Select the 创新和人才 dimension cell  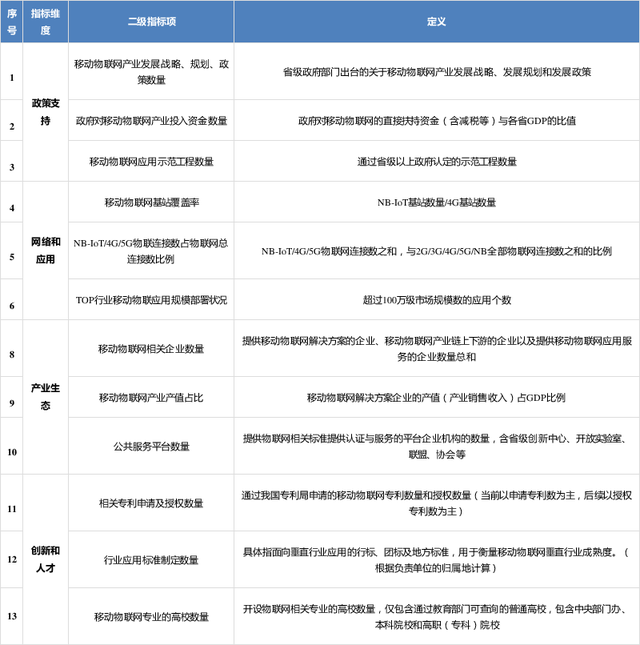pyautogui.click(x=45, y=558)
